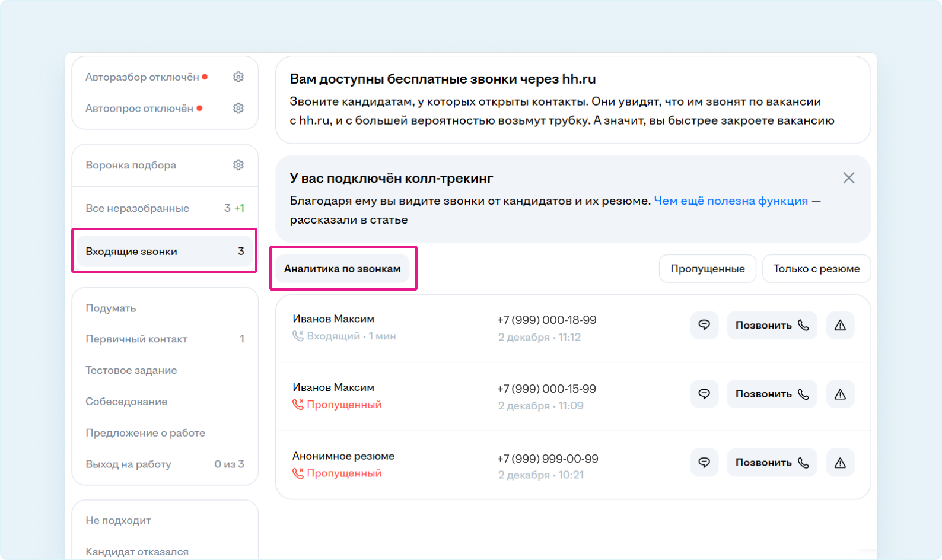Open Автоопрос settings gear icon
This screenshot has height=560, width=942.
238,109
